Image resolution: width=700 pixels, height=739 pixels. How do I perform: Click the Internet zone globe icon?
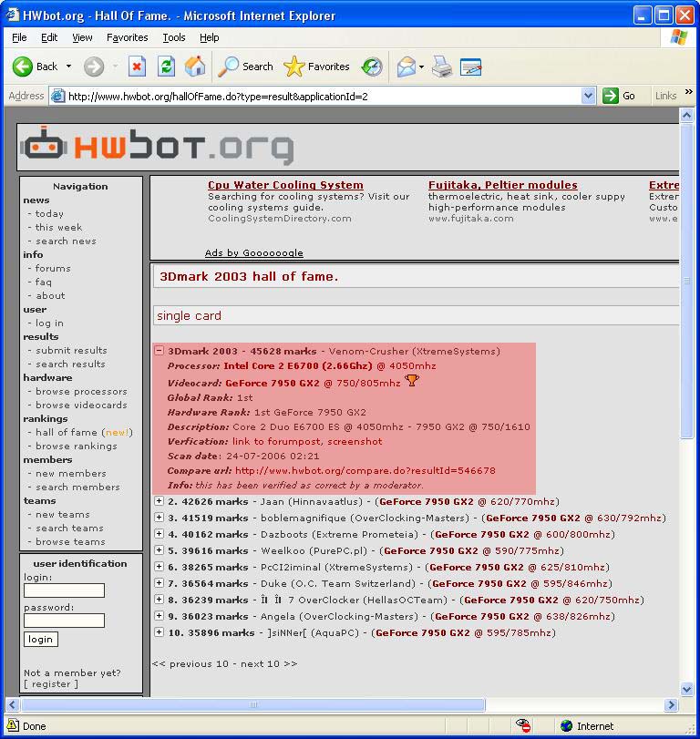pos(566,726)
